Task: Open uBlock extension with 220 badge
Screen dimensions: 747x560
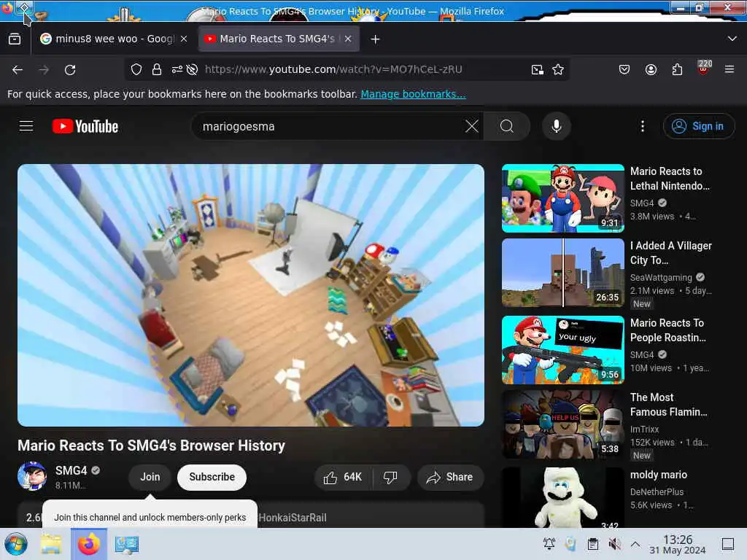Action: pos(704,68)
